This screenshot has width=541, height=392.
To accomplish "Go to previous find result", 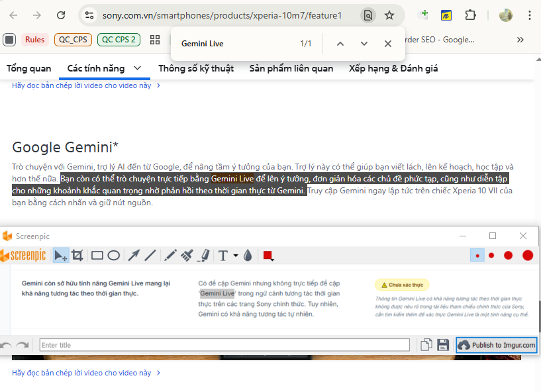I will point(340,44).
